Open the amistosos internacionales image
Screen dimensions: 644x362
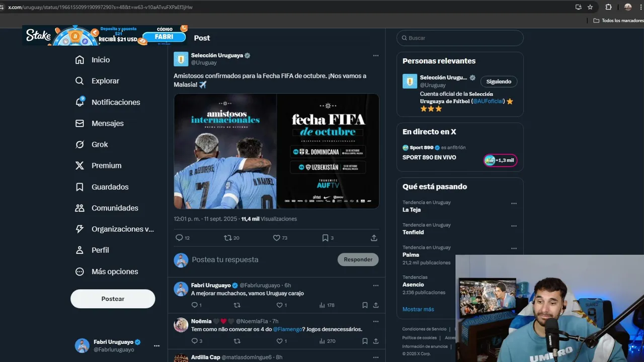[x=225, y=151]
